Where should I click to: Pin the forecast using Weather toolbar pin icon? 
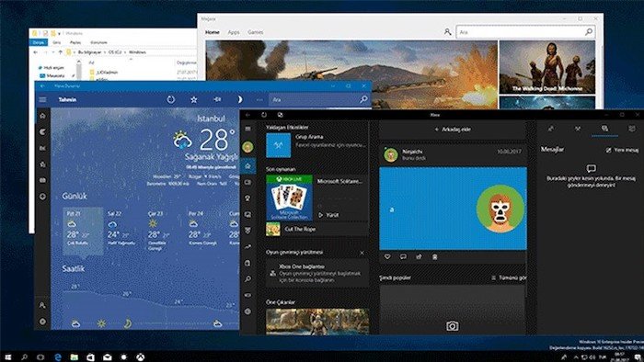point(217,99)
